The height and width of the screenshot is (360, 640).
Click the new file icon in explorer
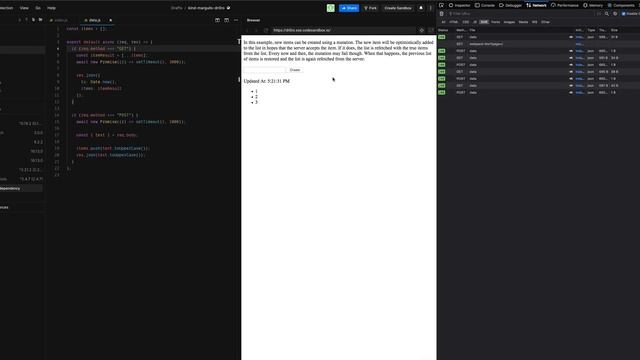[x=33, y=20]
